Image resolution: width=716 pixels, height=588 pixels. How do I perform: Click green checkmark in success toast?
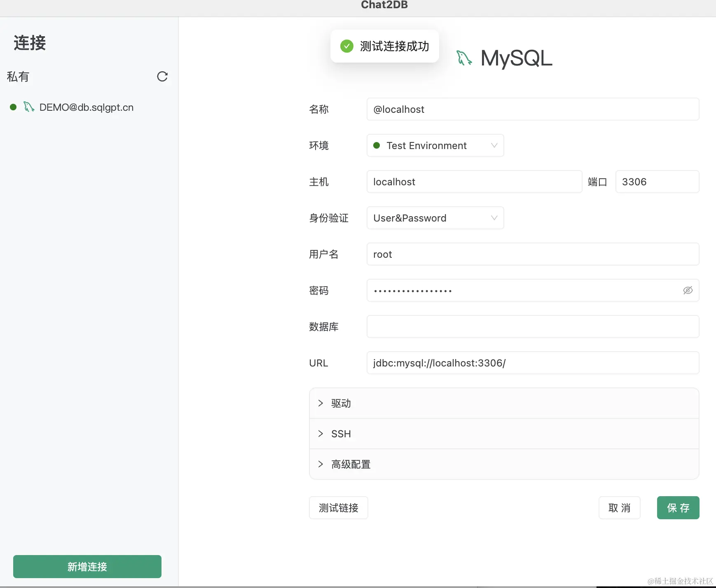pyautogui.click(x=347, y=46)
